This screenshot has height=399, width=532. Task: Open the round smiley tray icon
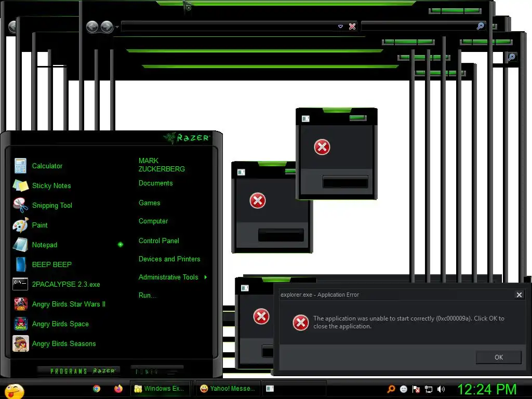click(403, 389)
